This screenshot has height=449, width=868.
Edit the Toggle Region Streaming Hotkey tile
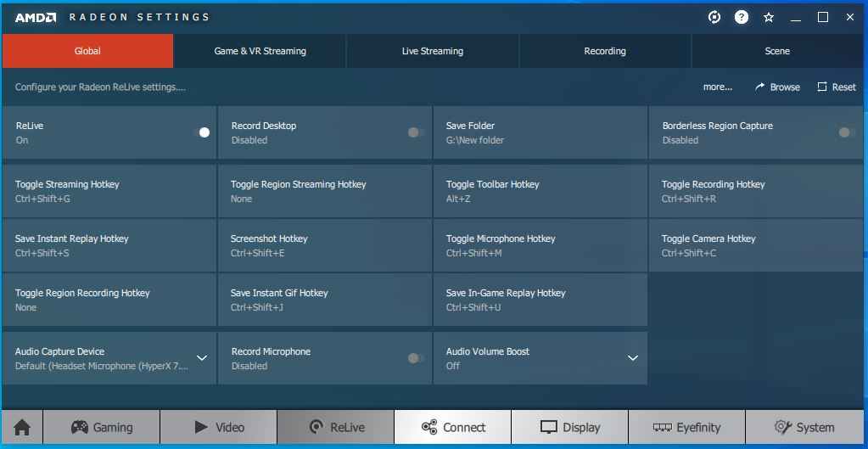324,191
